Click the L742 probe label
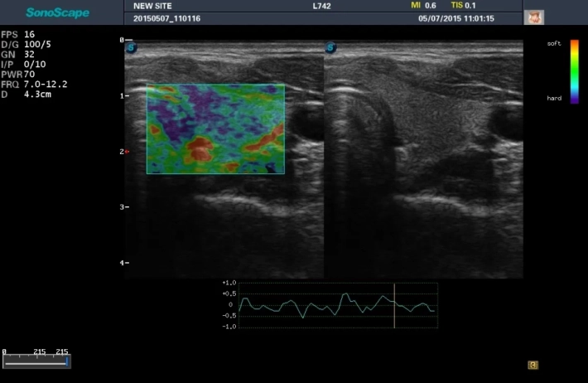This screenshot has width=588, height=383. point(321,6)
